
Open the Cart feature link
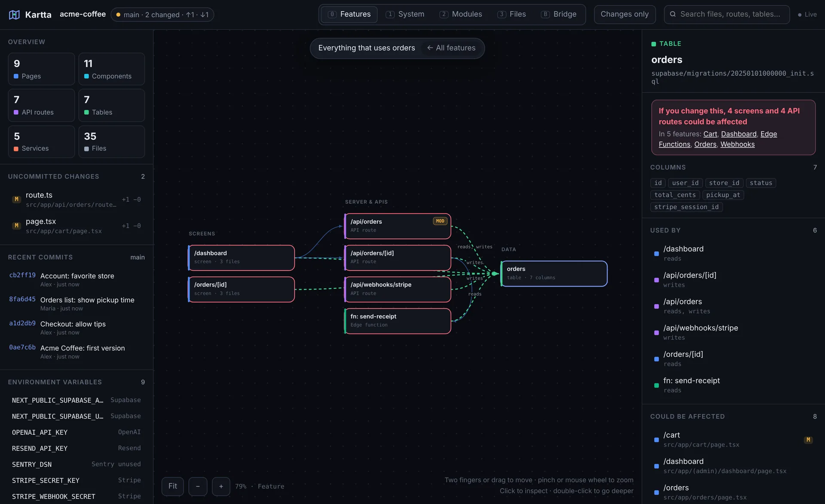[710, 134]
